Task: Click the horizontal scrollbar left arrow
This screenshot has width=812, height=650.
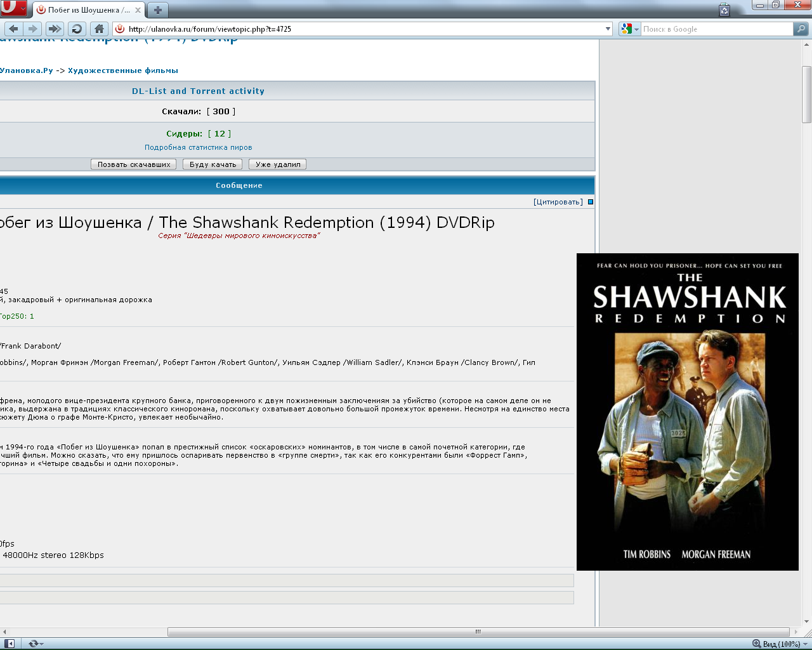Action: coord(4,632)
